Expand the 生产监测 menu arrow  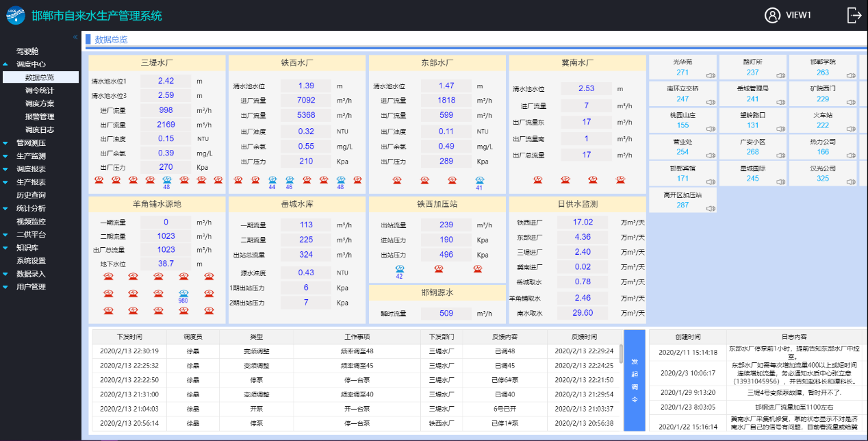pos(5,156)
